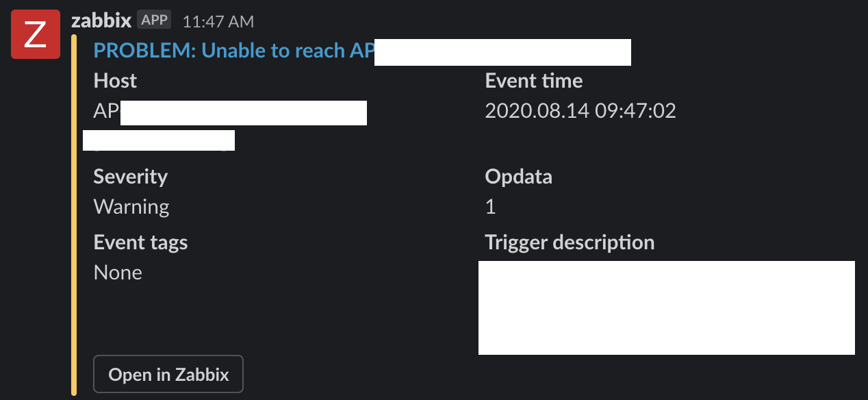This screenshot has width=868, height=400.
Task: Select the AP host name value
Action: (x=106, y=111)
